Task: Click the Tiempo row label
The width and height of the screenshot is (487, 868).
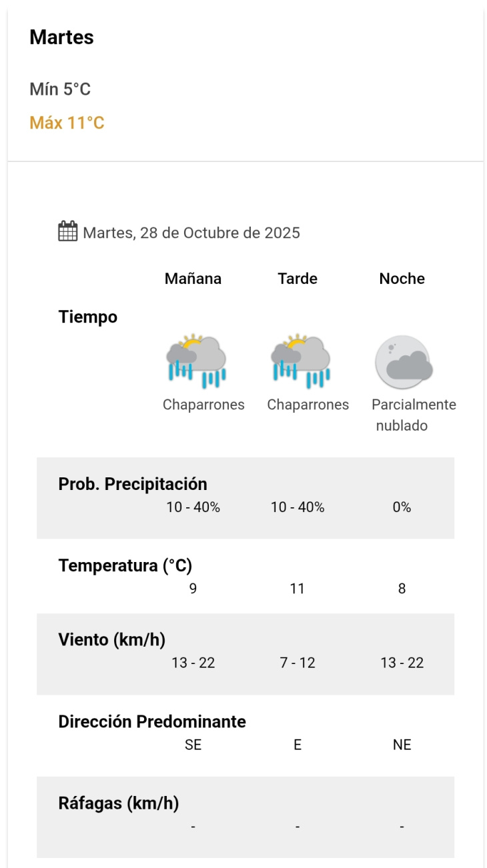Action: 88,317
